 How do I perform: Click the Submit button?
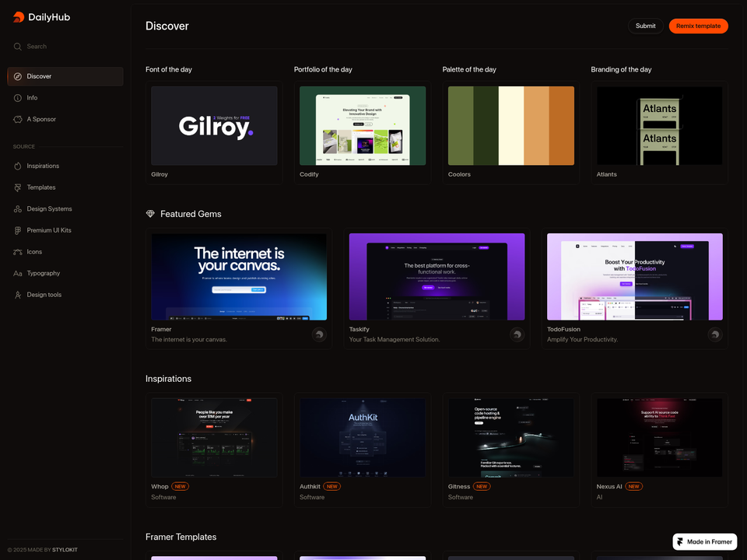coord(646,26)
